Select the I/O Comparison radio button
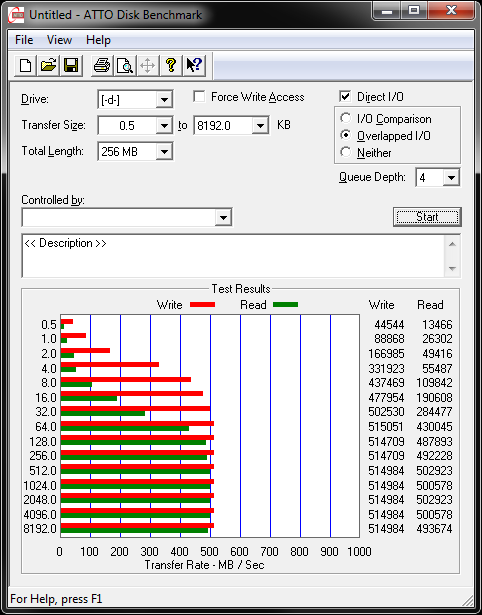Image resolution: width=482 pixels, height=615 pixels. click(346, 118)
